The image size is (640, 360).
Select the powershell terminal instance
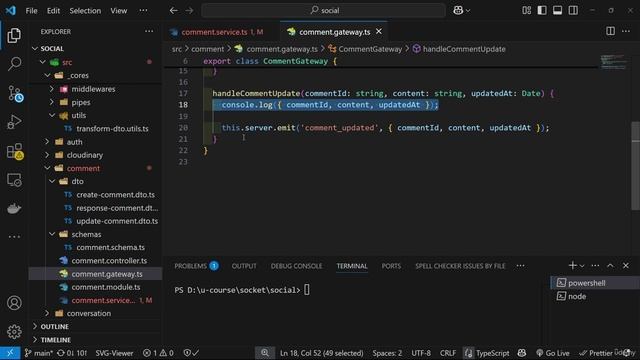tap(595, 283)
